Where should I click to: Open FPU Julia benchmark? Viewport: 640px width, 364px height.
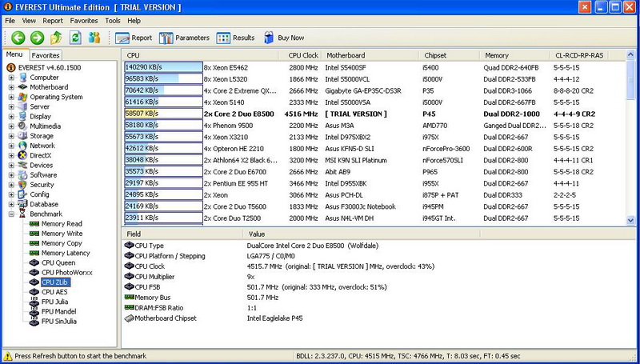click(x=54, y=302)
